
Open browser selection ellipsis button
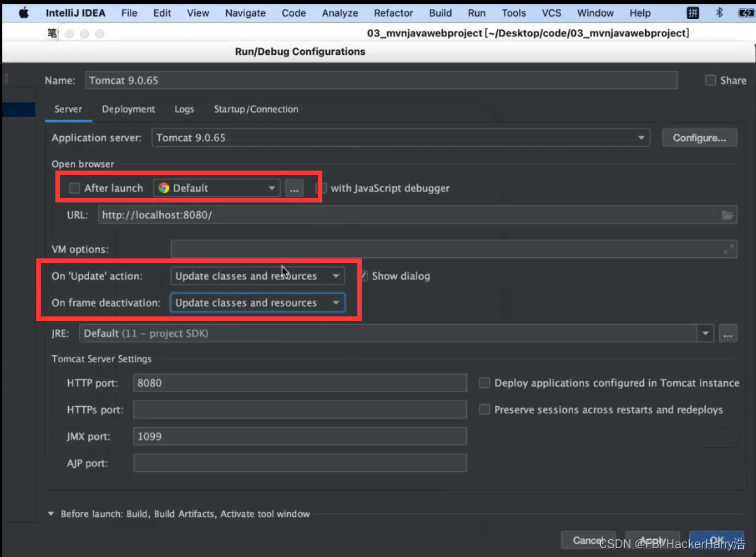coord(294,188)
